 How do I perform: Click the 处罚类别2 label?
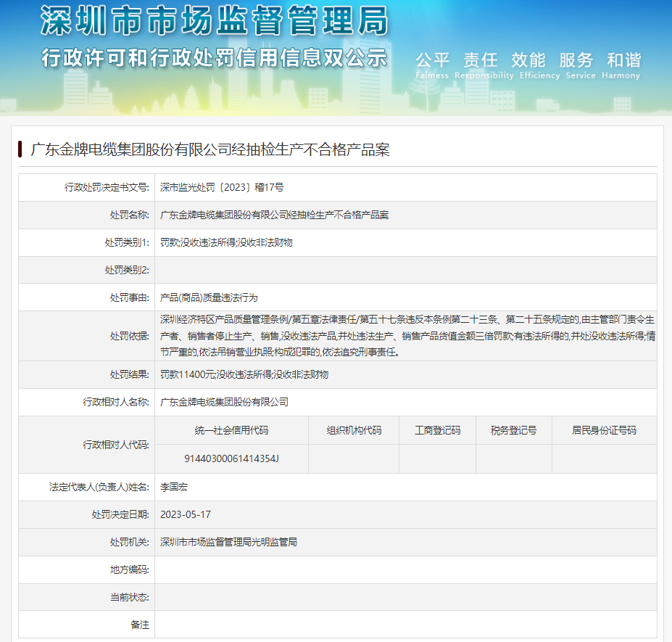[127, 270]
